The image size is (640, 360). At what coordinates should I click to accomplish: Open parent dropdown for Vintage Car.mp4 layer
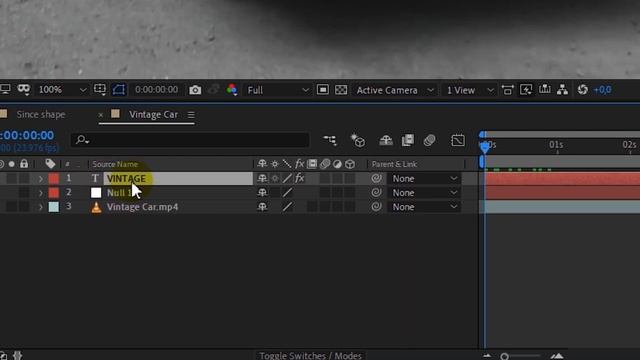424,207
